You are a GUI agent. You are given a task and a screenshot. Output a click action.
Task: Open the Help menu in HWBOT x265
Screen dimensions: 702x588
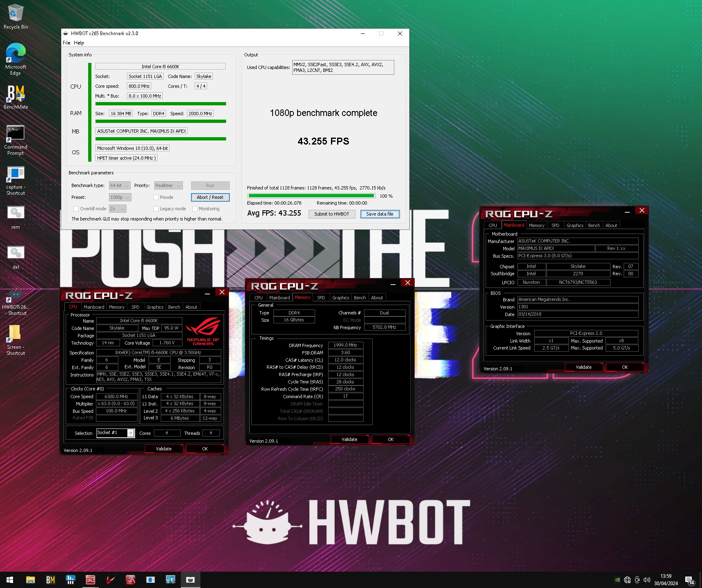[79, 43]
